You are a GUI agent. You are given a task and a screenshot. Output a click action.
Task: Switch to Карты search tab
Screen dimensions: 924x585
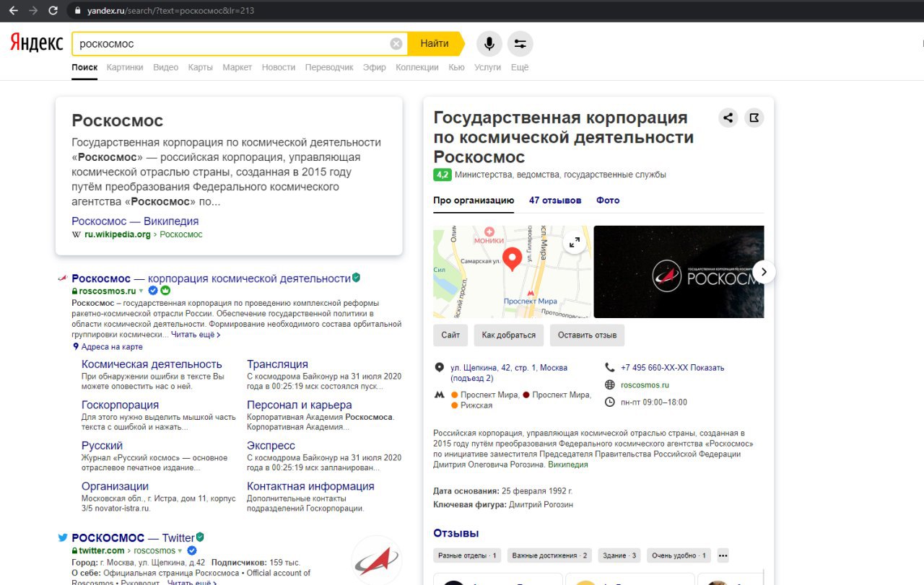pos(200,67)
